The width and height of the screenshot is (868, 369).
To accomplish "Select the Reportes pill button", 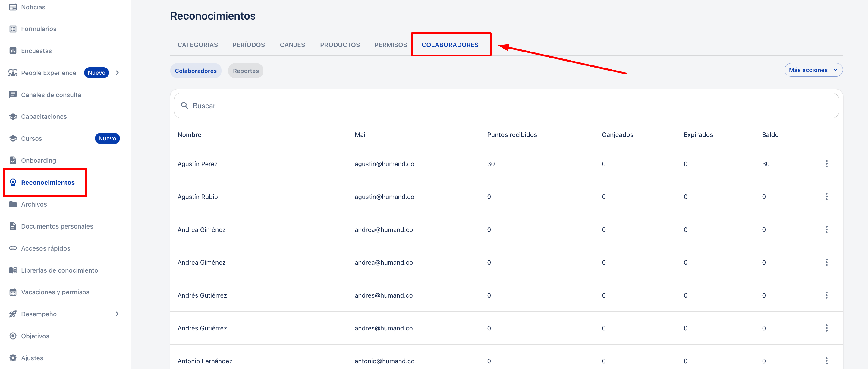I will 246,71.
